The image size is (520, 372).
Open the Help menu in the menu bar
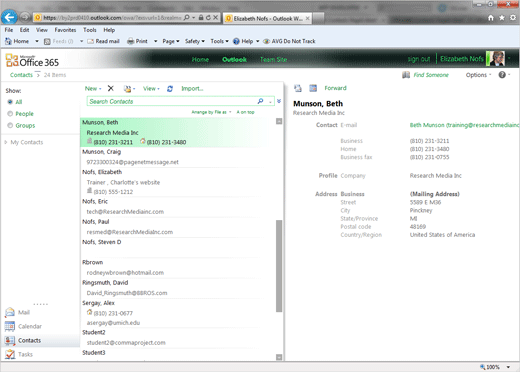pos(109,30)
